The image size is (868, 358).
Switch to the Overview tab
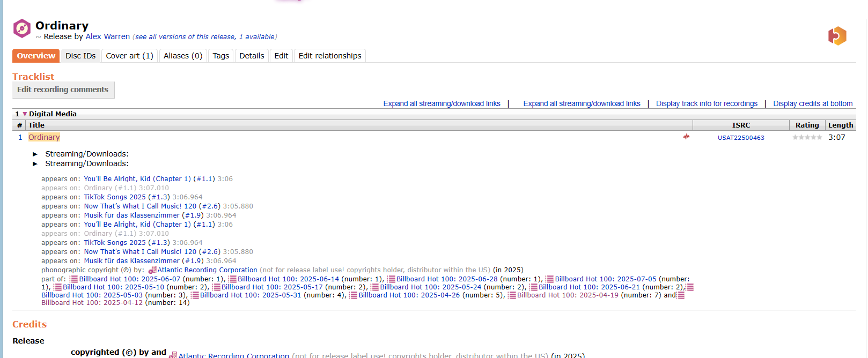coord(36,56)
